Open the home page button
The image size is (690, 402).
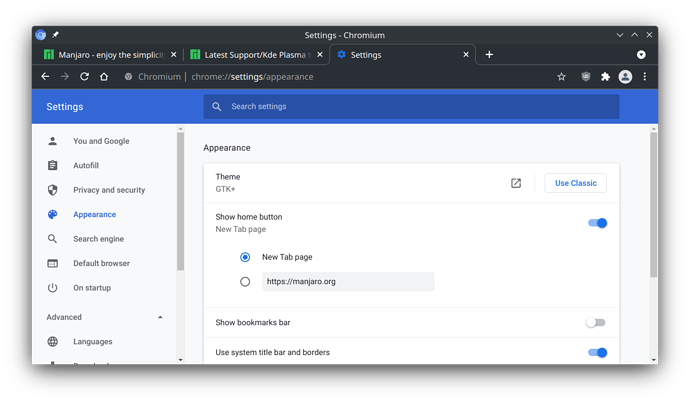(104, 77)
